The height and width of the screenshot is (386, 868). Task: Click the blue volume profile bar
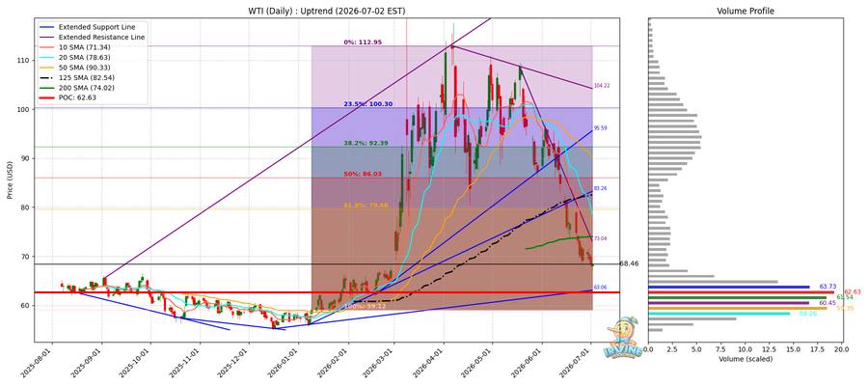[728, 287]
